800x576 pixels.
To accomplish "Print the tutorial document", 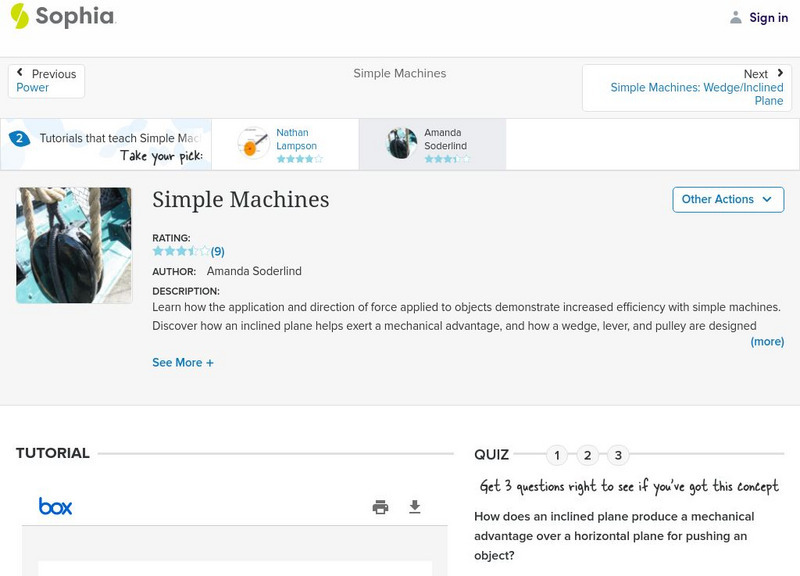I will pos(380,507).
